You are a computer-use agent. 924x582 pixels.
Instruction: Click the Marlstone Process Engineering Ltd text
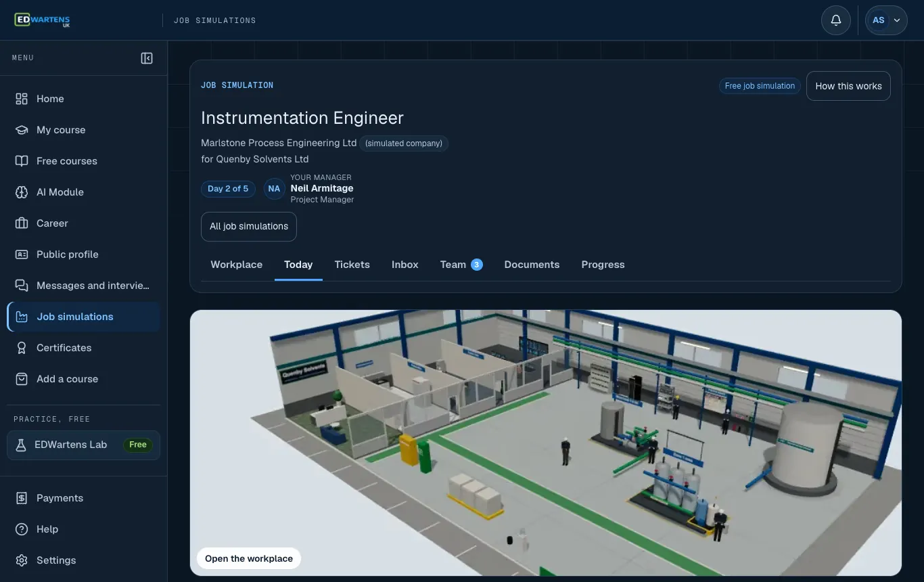[x=279, y=143]
